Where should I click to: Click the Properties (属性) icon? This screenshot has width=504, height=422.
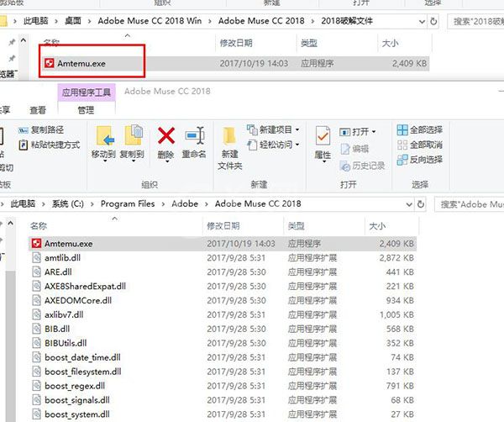tap(323, 136)
